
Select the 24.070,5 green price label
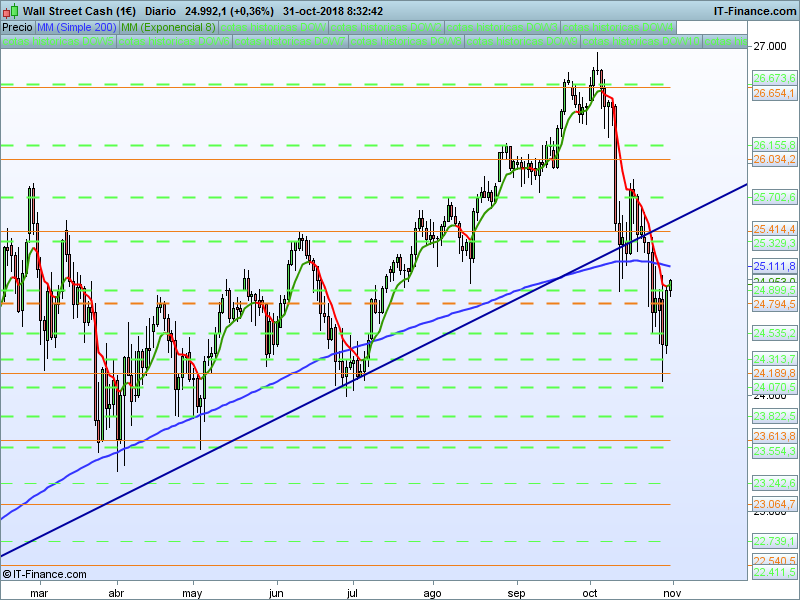point(774,387)
